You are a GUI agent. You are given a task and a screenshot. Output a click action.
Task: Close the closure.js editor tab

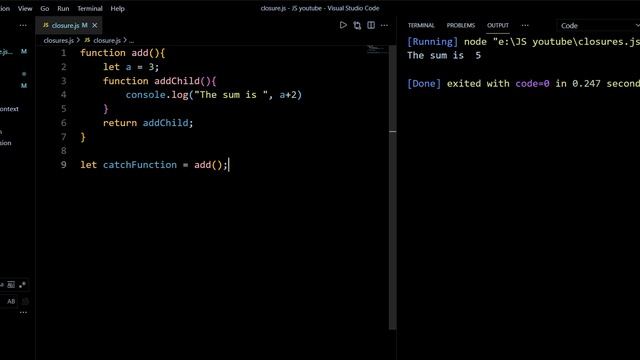(x=95, y=25)
